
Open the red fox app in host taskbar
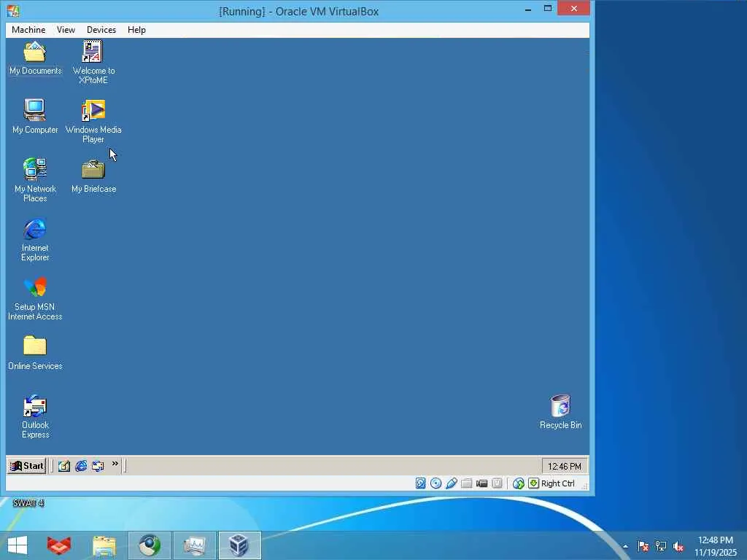coord(59,545)
